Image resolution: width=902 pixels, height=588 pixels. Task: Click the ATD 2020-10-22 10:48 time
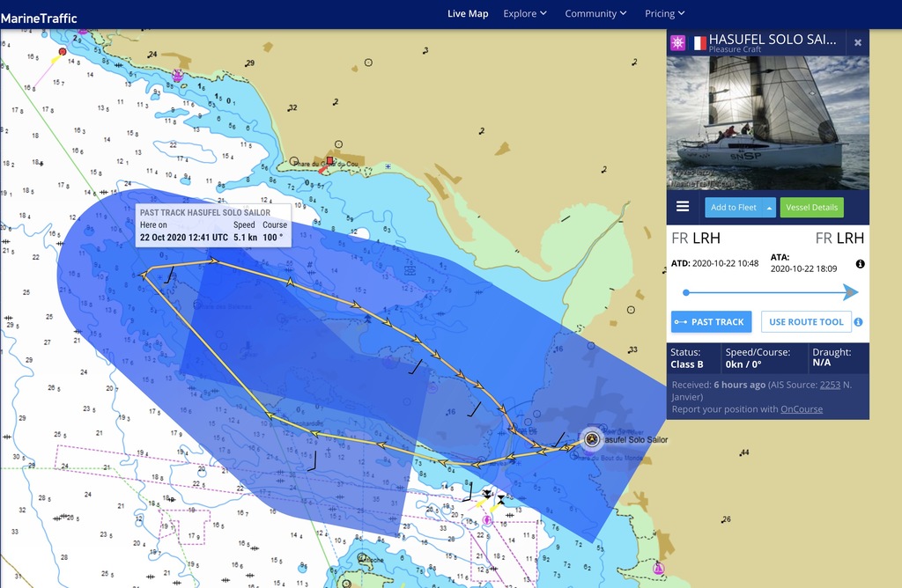coord(725,263)
